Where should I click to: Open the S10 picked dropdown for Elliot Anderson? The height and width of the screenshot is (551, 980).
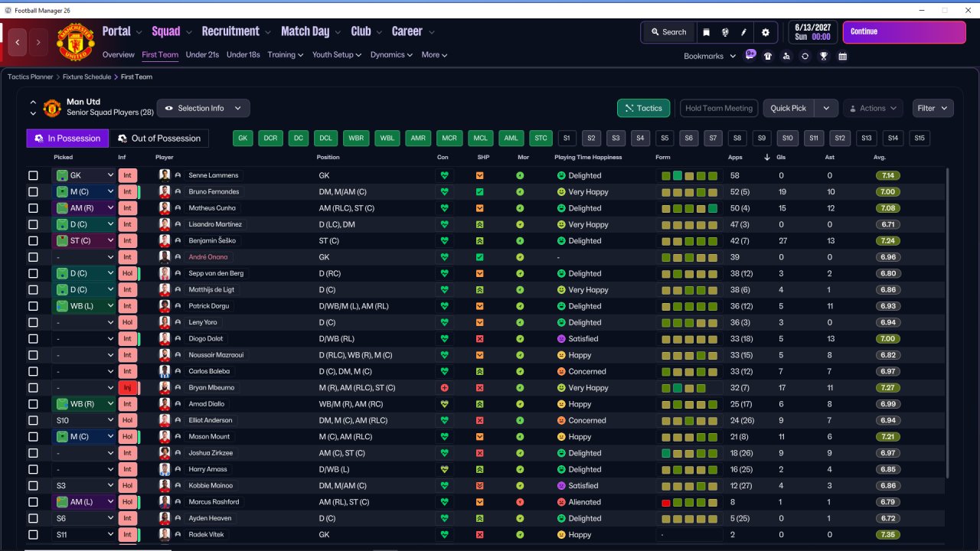tap(84, 421)
